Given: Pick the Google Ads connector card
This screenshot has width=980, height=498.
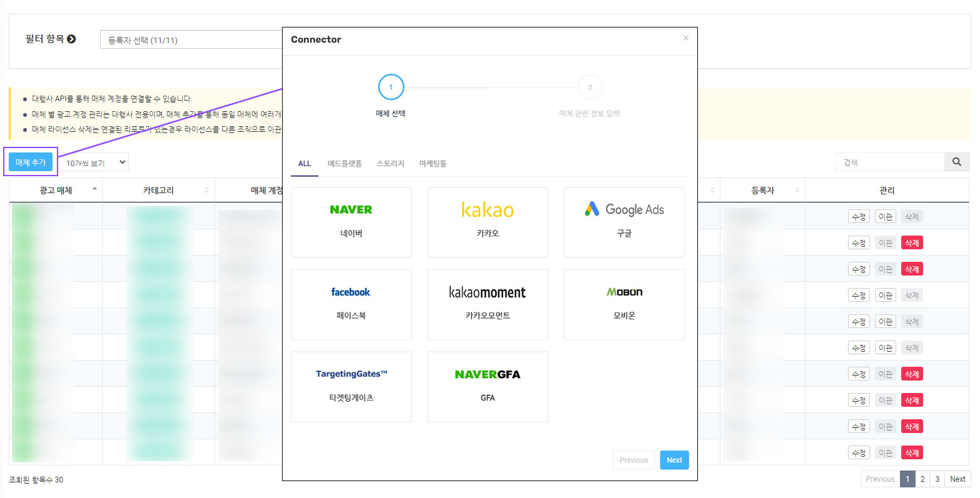Looking at the screenshot, I should point(624,222).
